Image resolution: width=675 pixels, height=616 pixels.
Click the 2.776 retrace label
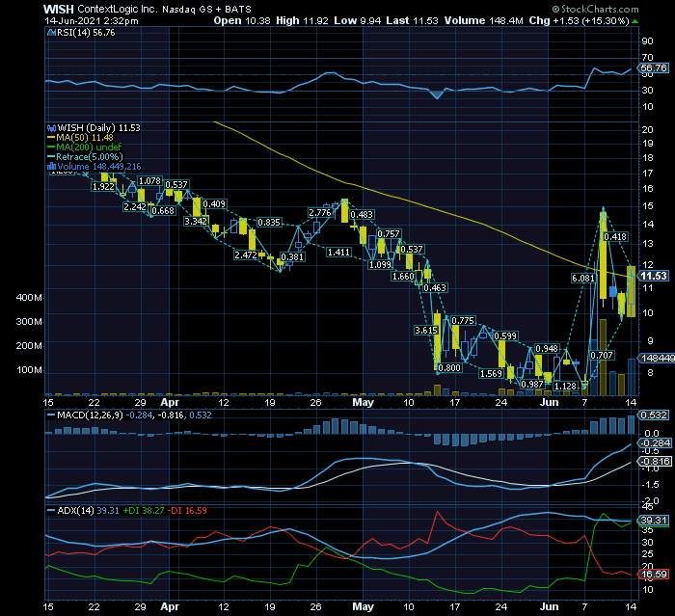click(320, 213)
